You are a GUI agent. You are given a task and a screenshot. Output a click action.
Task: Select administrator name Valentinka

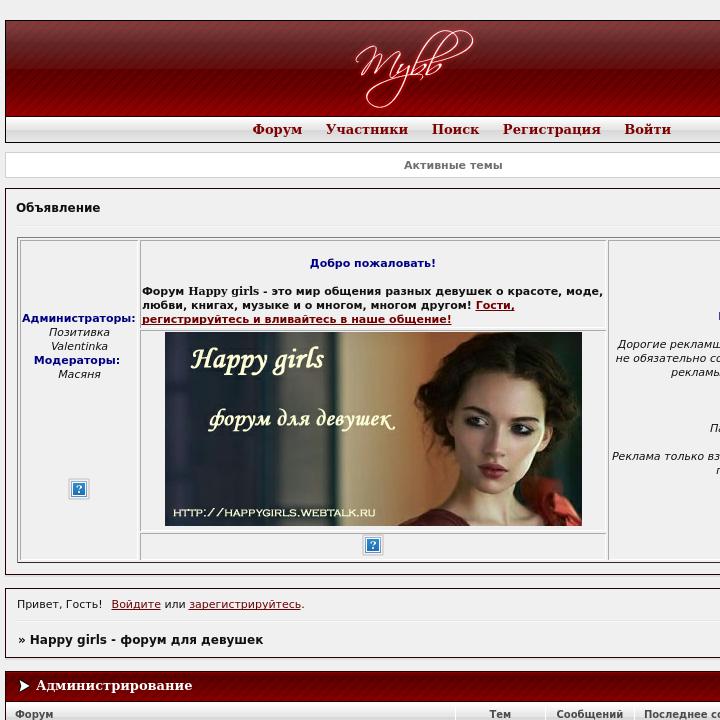[79, 346]
